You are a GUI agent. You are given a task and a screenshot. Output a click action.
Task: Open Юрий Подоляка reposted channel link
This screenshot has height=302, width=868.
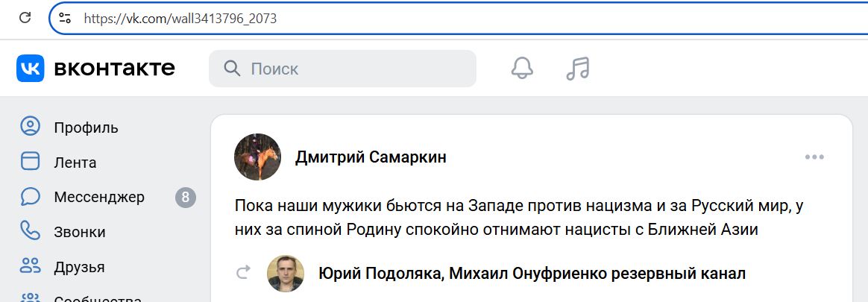pos(532,274)
